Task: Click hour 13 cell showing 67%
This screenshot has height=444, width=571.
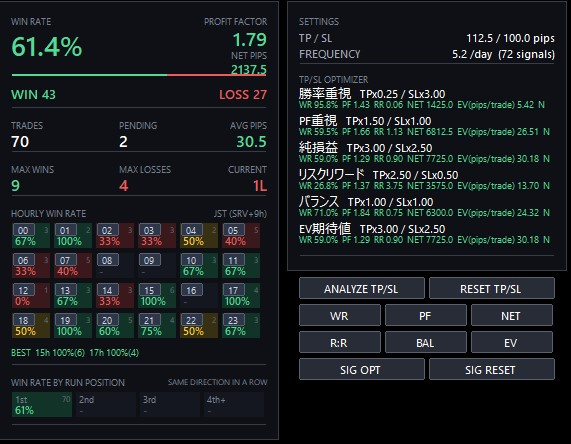Action: point(73,296)
